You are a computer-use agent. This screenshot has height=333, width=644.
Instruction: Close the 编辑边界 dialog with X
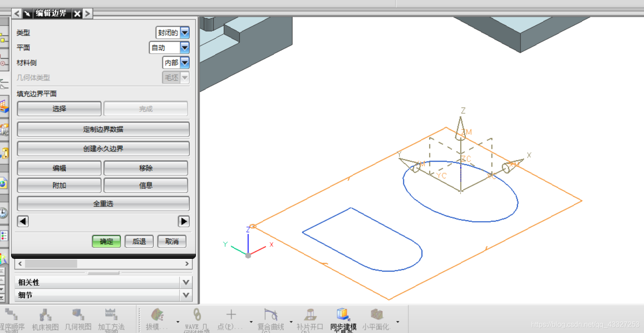77,14
